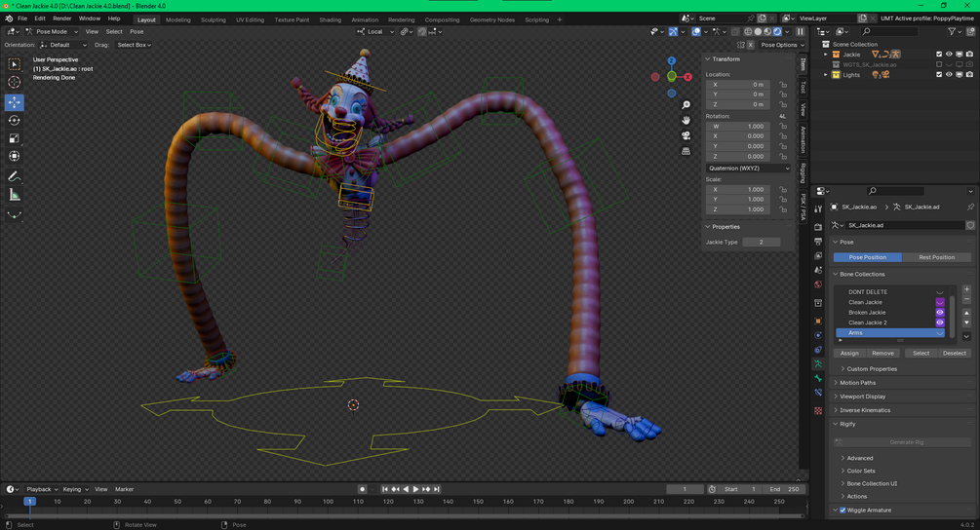Click the Jackie Type value slider
This screenshot has width=980, height=530.
[762, 243]
